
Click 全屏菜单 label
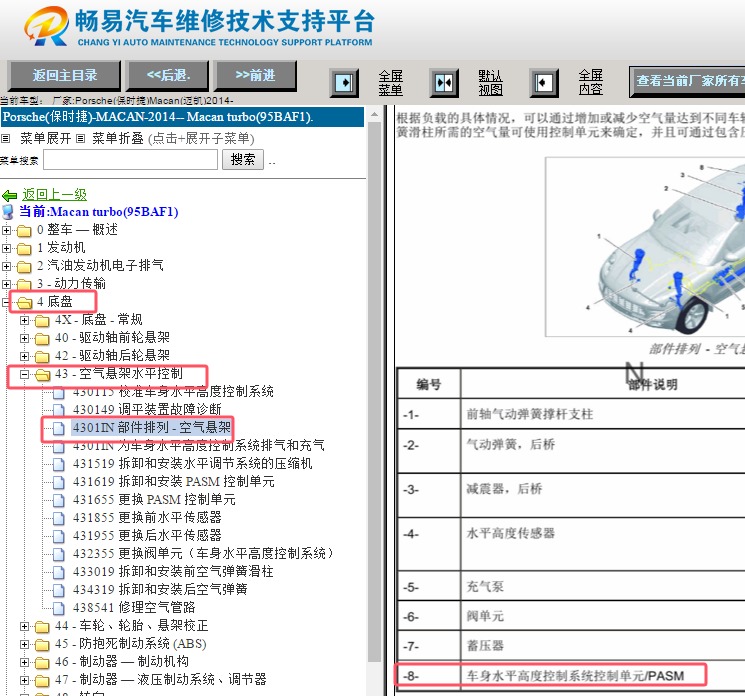click(391, 83)
